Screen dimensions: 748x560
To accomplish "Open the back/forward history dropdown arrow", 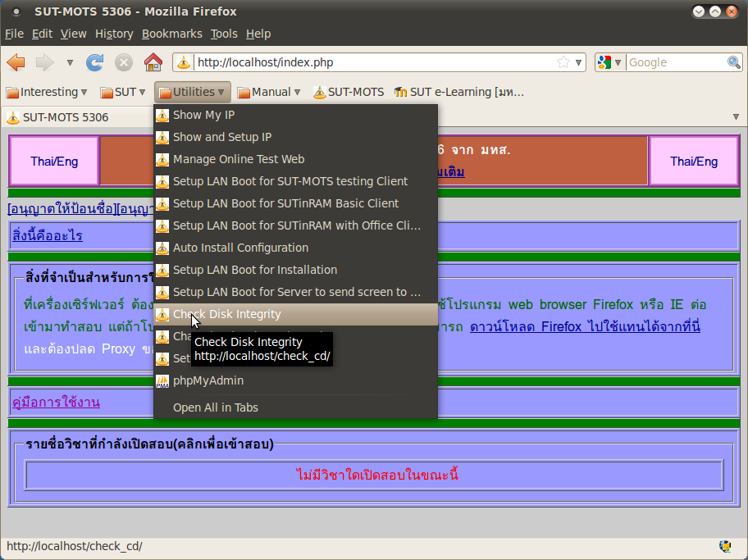I will pos(70,62).
